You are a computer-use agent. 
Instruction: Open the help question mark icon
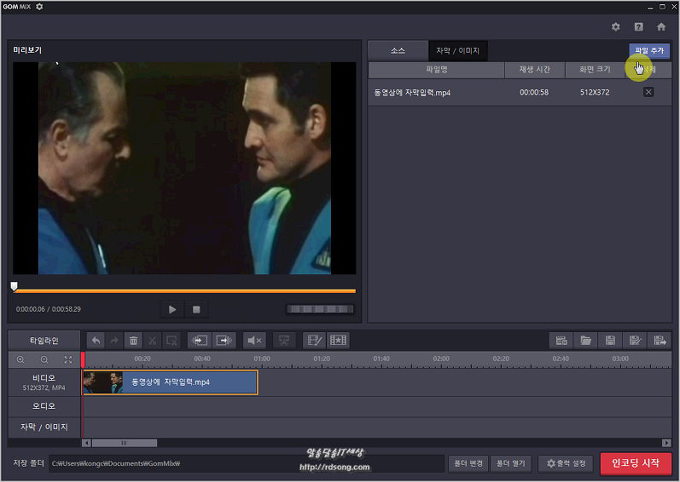tap(638, 27)
